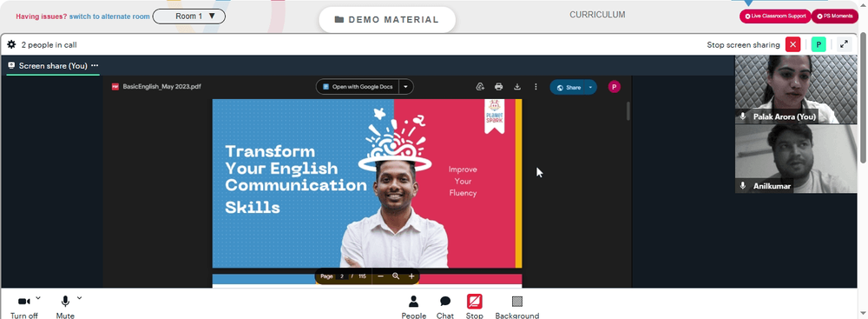Click PS Moments button
Screen dimensions: 868x319
tap(834, 17)
